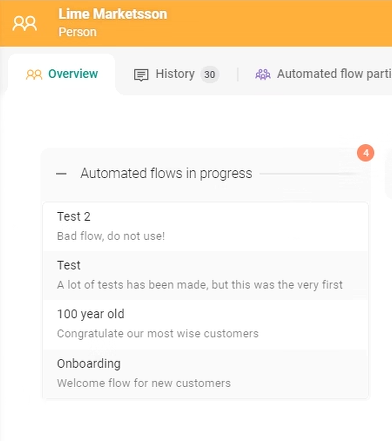This screenshot has height=441, width=392.
Task: Click the Overview tab people icon
Action: tap(34, 74)
